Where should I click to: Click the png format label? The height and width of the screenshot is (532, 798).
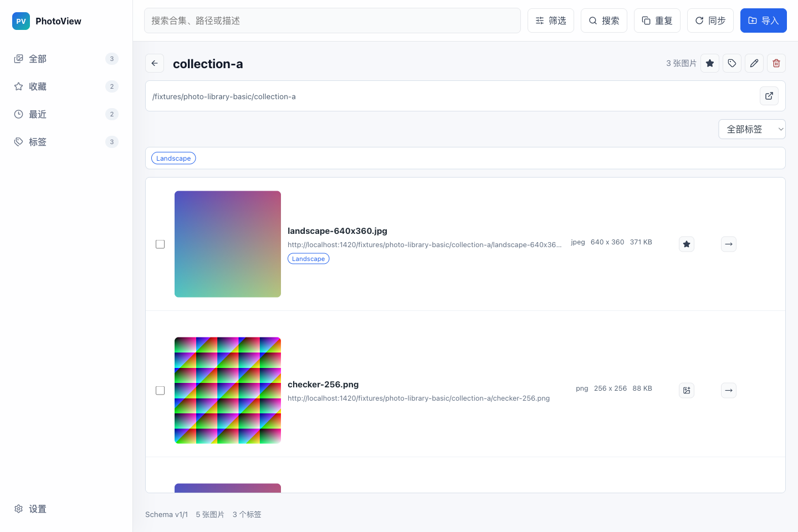(582, 388)
